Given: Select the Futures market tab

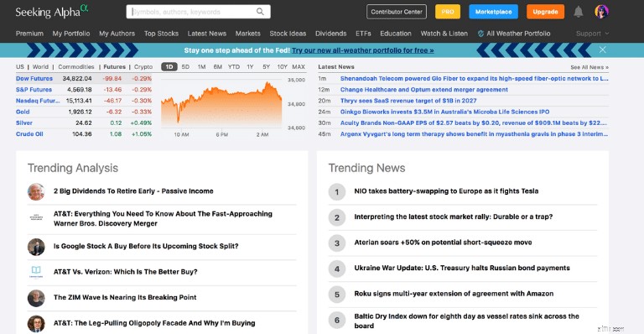Looking at the screenshot, I should (115, 66).
